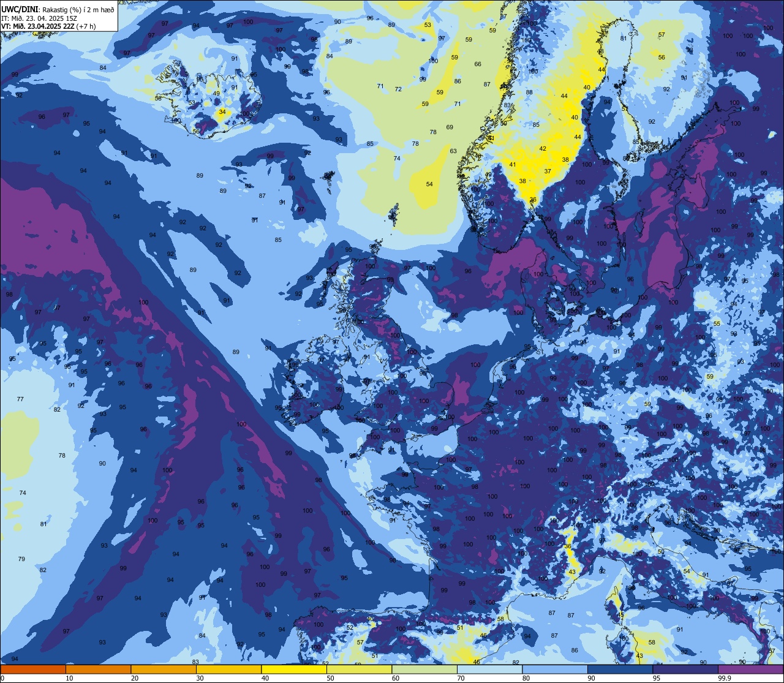Click the red-orange legend segment left of 10
The image size is (784, 683).
33,669
